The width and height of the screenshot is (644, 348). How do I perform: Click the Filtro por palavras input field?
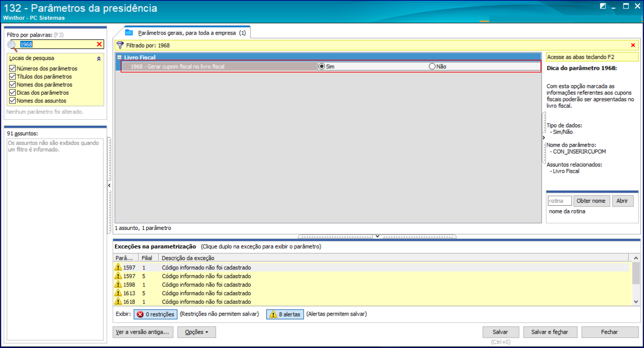(57, 44)
